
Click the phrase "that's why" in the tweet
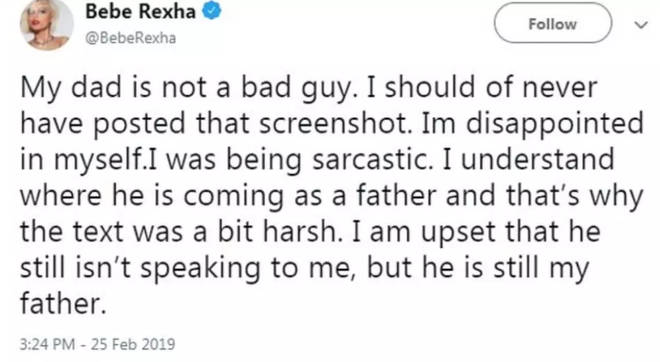575,197
